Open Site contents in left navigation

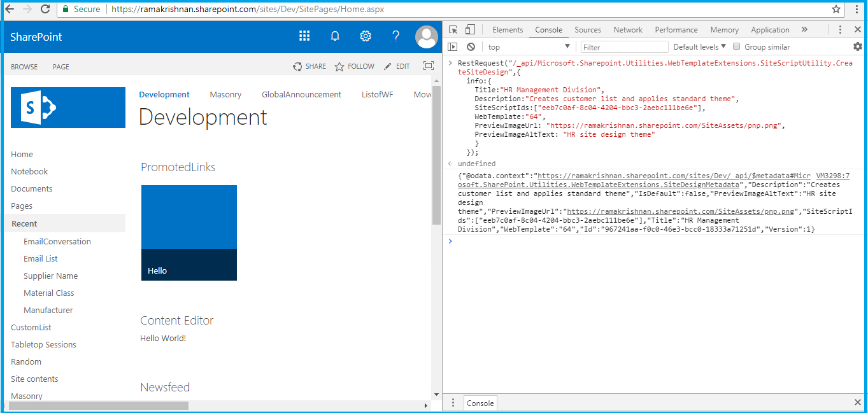(34, 379)
